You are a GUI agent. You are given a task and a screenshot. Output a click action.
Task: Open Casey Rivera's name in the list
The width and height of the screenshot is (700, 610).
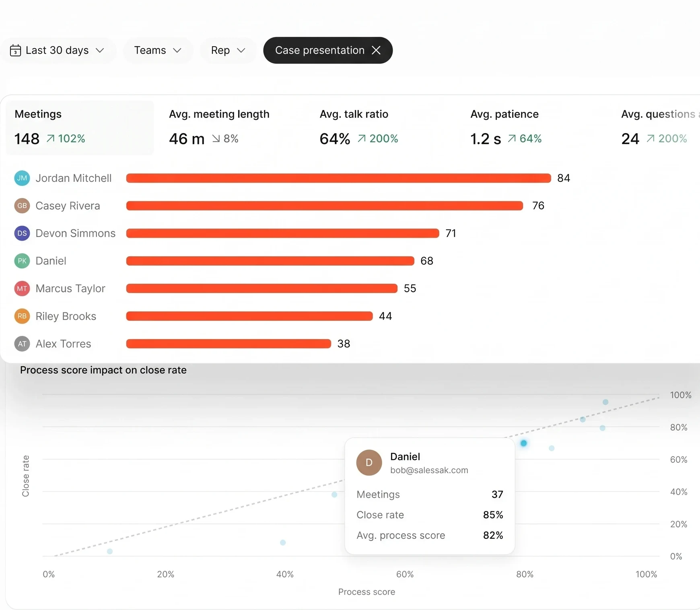[68, 206]
